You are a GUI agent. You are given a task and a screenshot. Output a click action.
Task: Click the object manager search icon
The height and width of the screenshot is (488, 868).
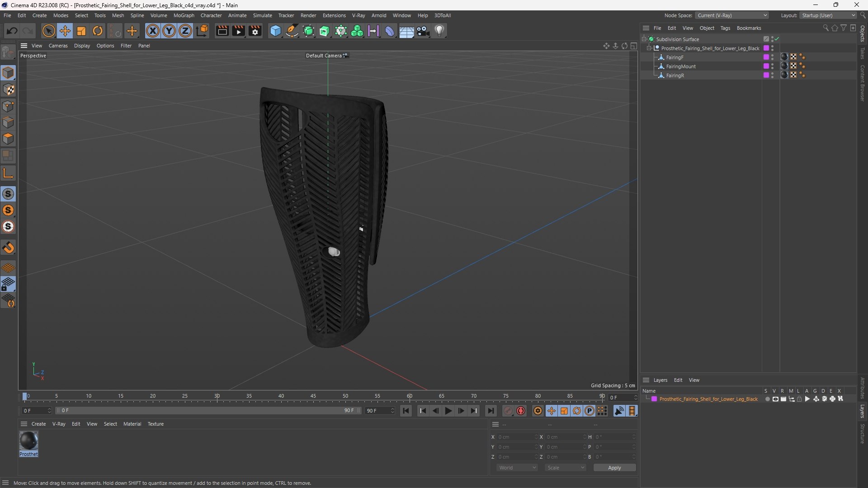point(826,28)
